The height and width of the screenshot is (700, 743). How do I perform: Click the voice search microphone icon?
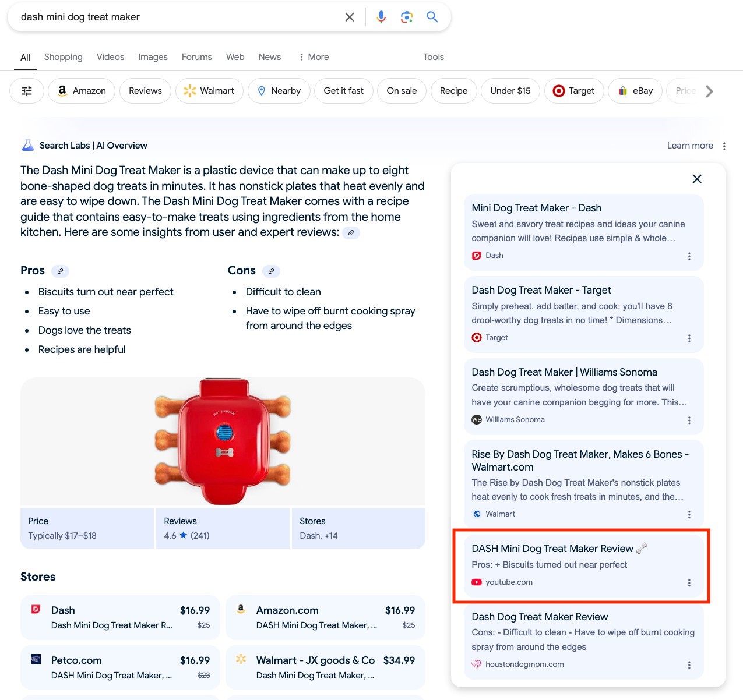pos(381,17)
